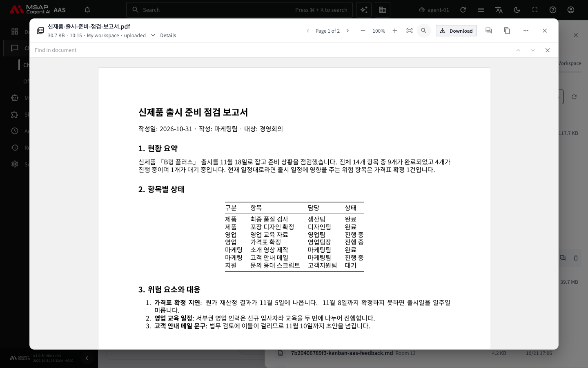Go to previous page in PDF viewer

point(308,31)
